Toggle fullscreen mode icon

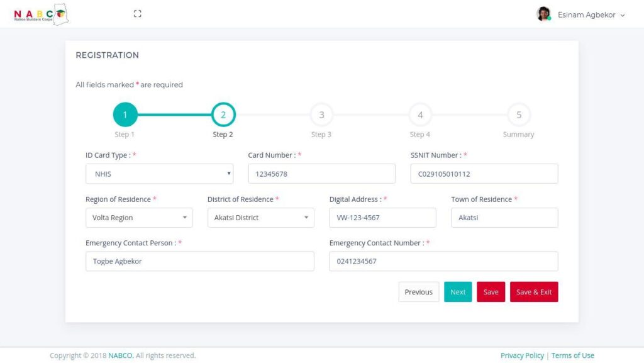point(138,14)
